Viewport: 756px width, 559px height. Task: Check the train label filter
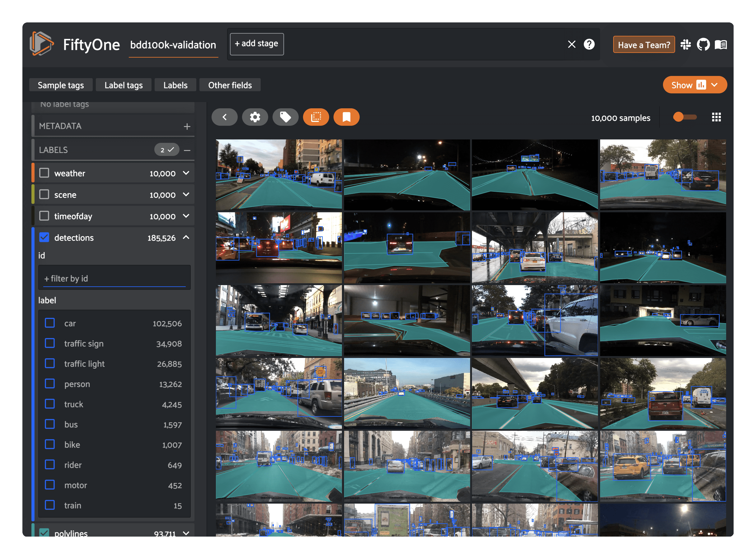pos(50,505)
